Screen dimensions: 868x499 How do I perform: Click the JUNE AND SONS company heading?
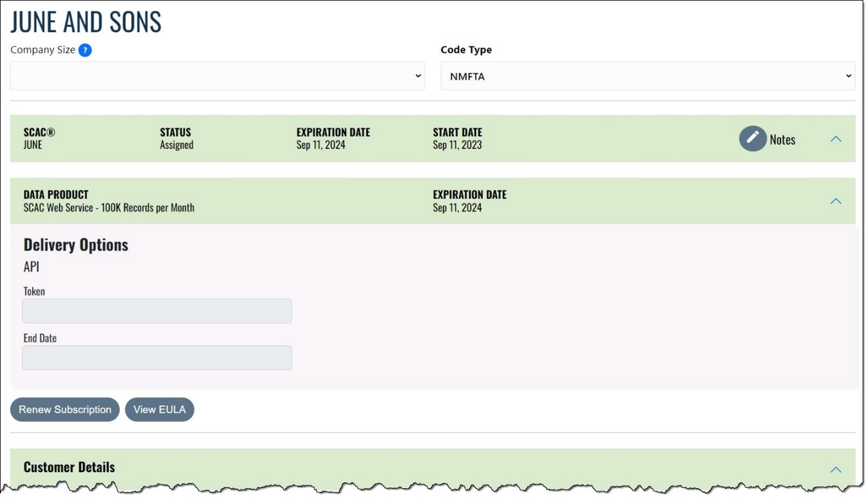(x=85, y=21)
